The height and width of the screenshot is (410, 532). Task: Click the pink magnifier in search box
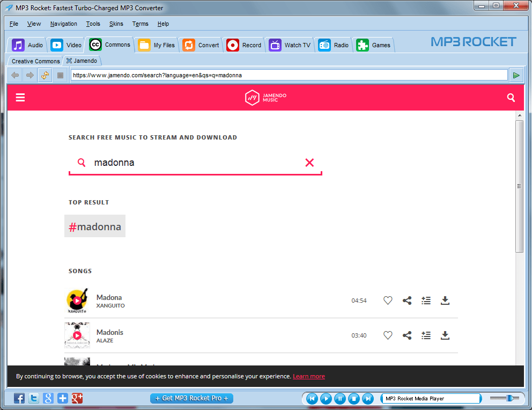[x=82, y=163]
